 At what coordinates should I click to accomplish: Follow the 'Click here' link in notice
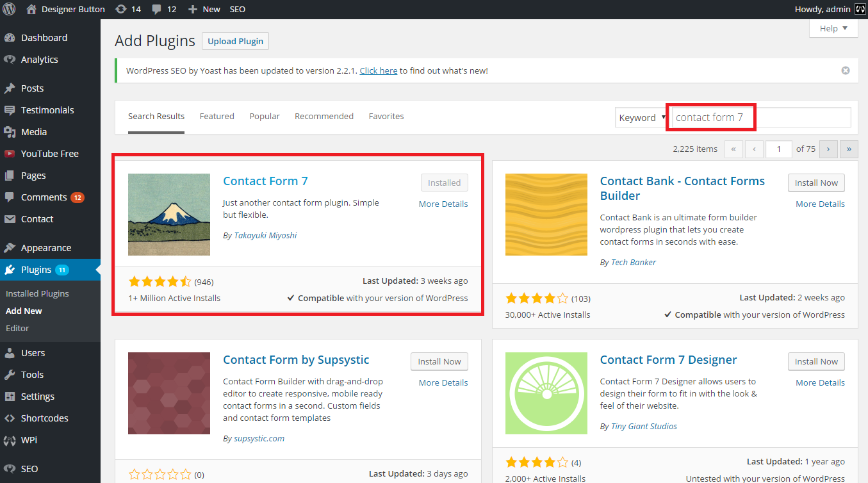tap(379, 70)
